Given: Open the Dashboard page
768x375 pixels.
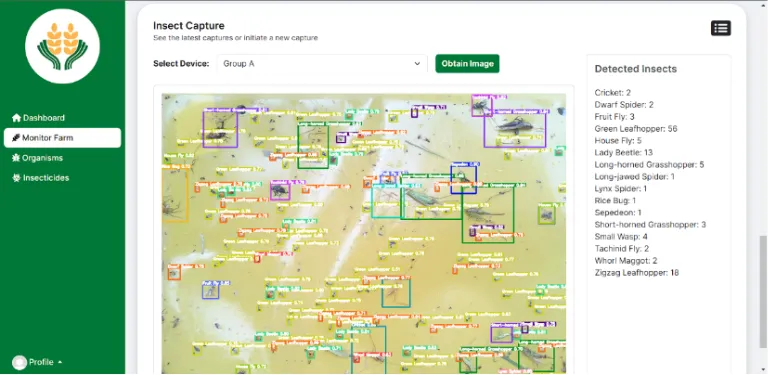Looking at the screenshot, I should (62, 118).
